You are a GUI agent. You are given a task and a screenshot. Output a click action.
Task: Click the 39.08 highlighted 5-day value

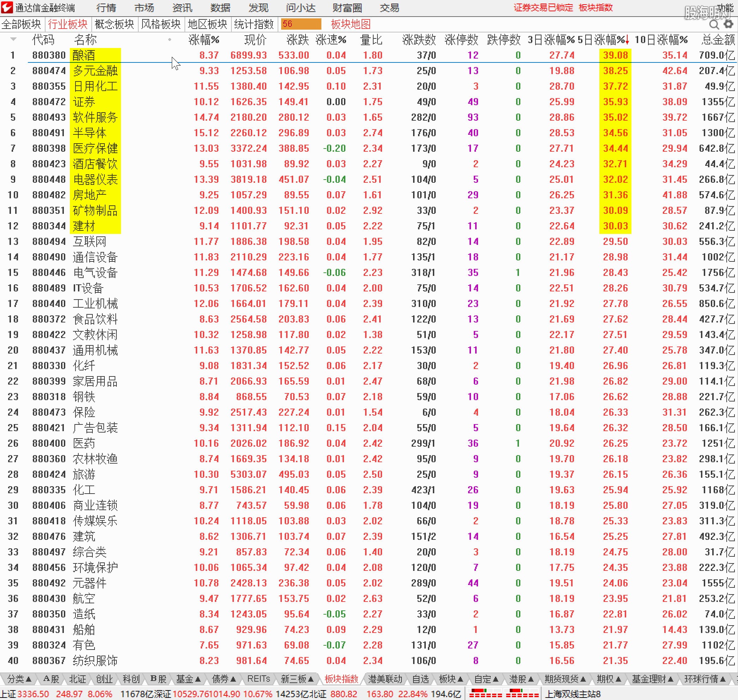pyautogui.click(x=615, y=55)
